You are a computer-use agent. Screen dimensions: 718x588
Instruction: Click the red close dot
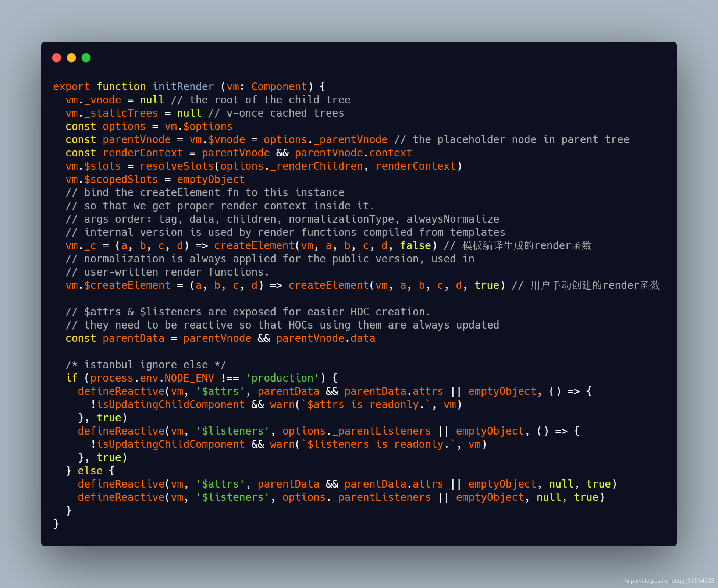pos(57,58)
